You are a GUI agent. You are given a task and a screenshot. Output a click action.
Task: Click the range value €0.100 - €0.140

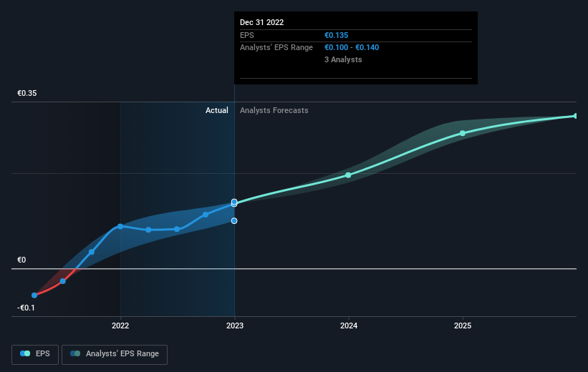point(352,48)
